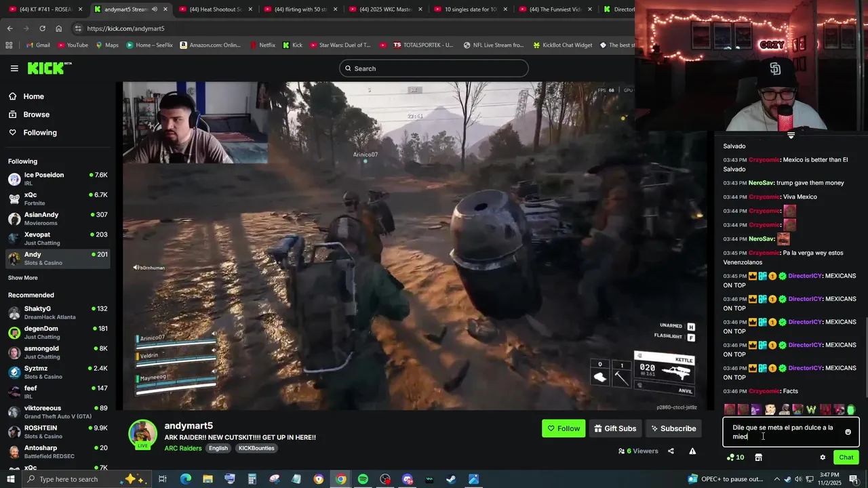Click the Subscribe button
The height and width of the screenshot is (488, 868).
[x=673, y=428]
